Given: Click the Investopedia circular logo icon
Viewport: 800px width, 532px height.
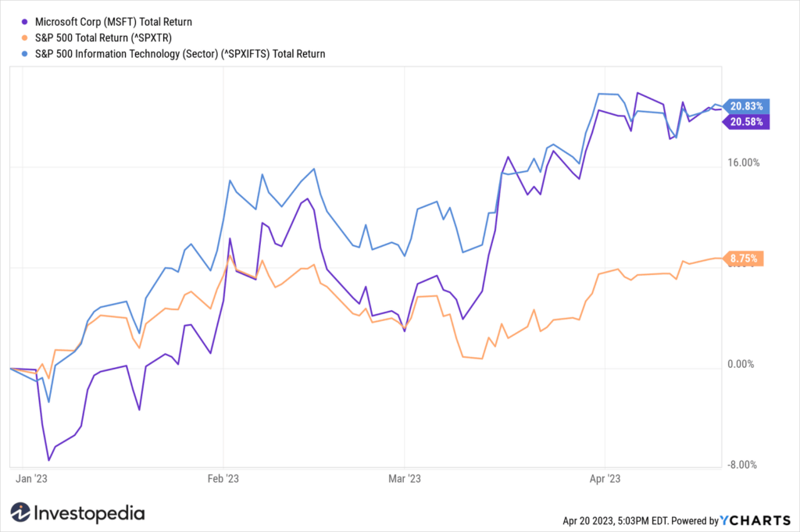Looking at the screenshot, I should point(20,512).
